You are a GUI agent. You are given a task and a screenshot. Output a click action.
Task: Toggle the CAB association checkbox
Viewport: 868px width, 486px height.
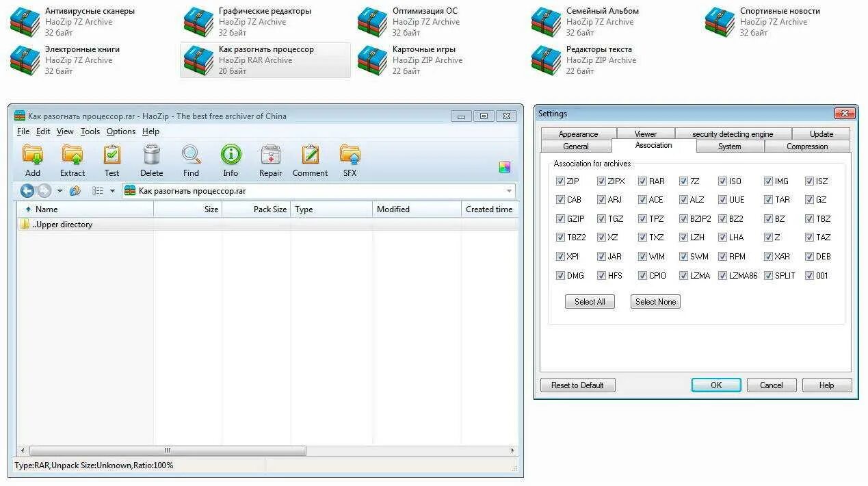click(x=560, y=200)
